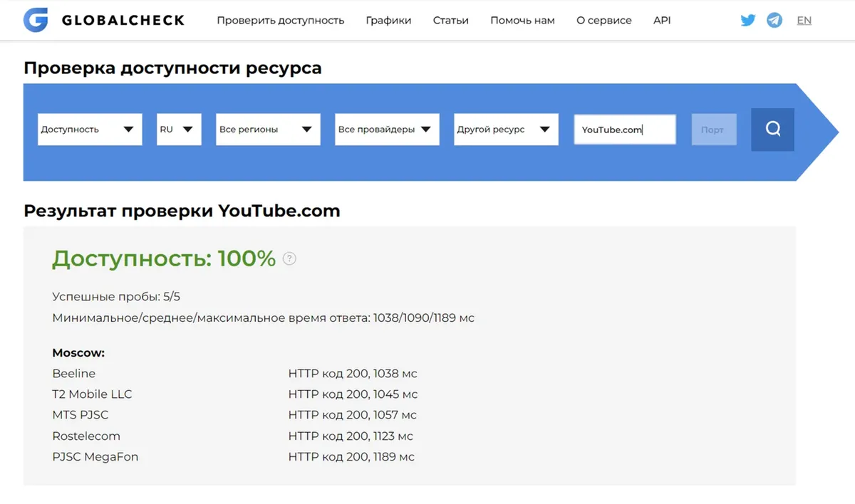
Task: Open the Все регионы dropdown
Action: click(x=268, y=130)
